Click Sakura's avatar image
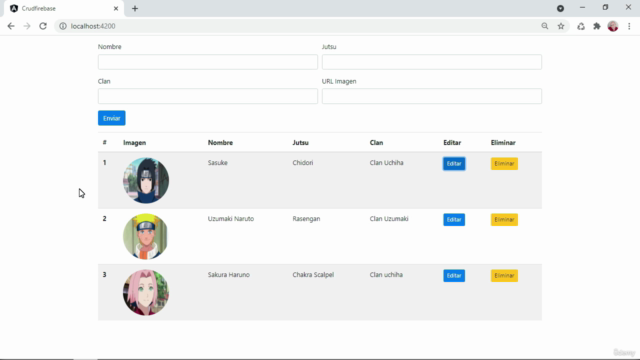This screenshot has height=360, width=640. [146, 292]
